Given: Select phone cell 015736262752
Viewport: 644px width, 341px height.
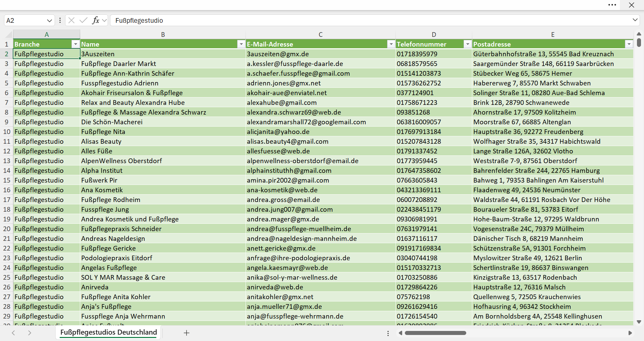Looking at the screenshot, I should [x=434, y=83].
